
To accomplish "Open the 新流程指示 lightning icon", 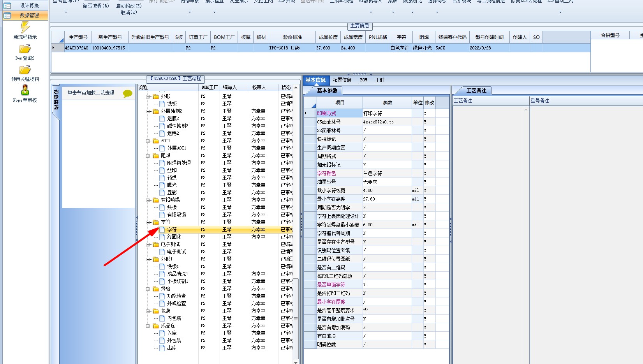I will 25,27.
